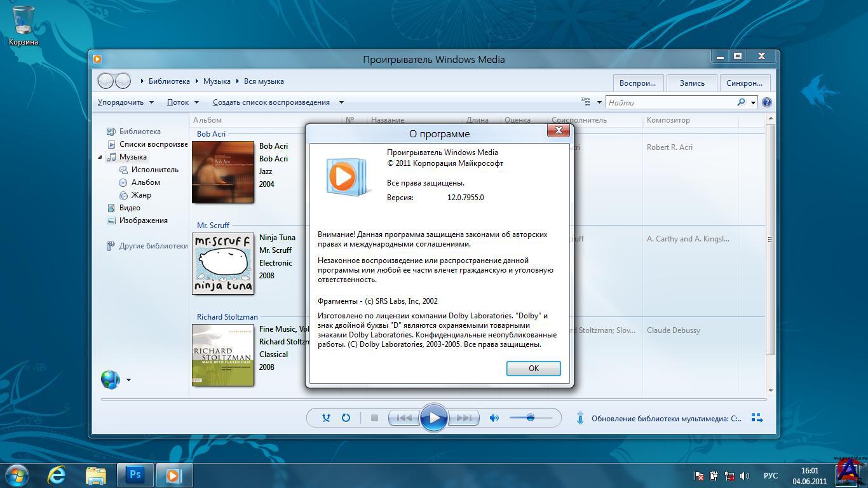Toggle repeat mode in playback controls
The width and height of the screenshot is (868, 488).
[346, 418]
